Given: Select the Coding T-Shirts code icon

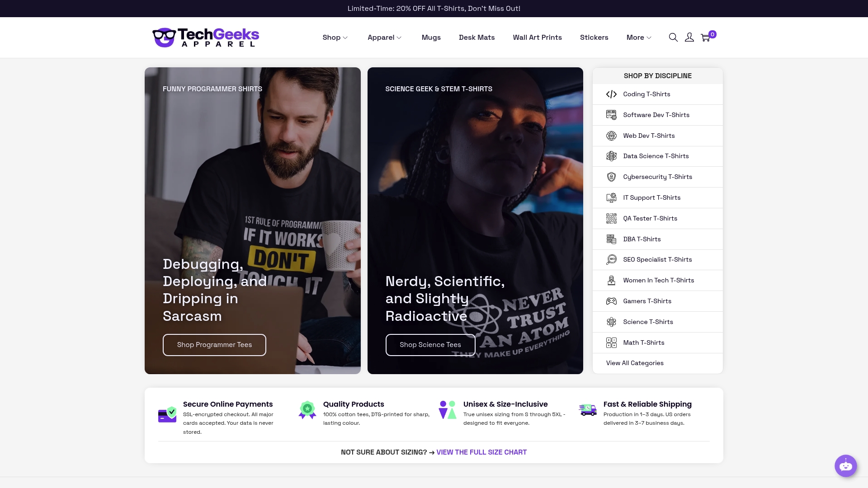Looking at the screenshot, I should (x=611, y=94).
